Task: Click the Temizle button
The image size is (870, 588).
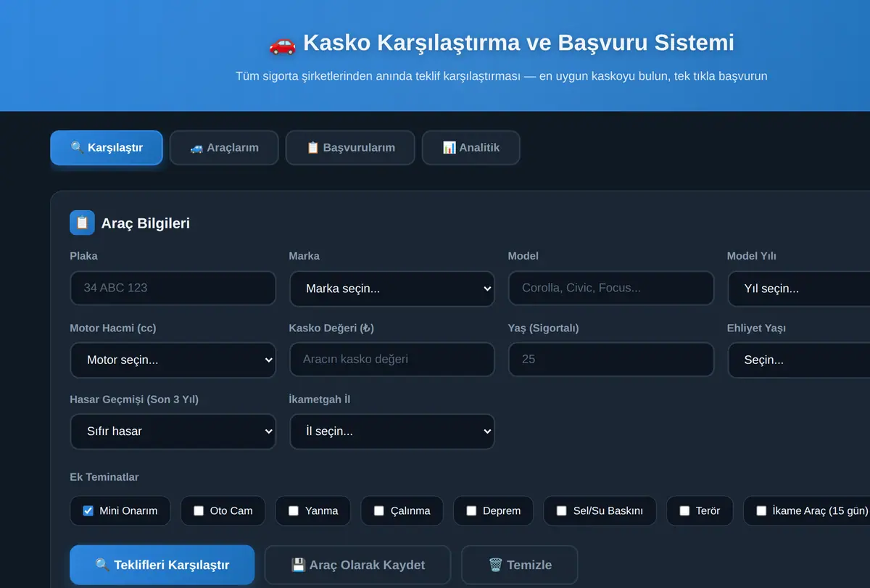Action: tap(520, 565)
